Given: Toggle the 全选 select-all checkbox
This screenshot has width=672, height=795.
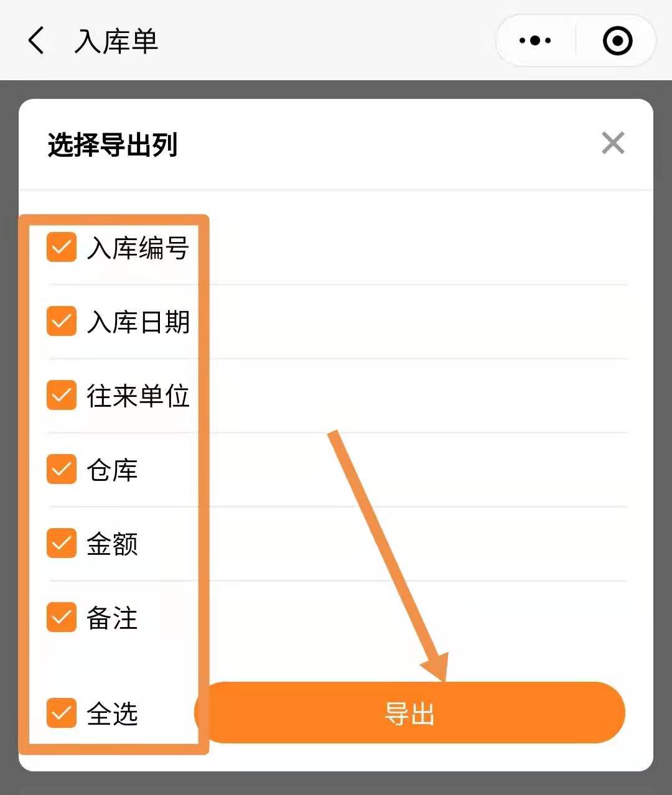Looking at the screenshot, I should pyautogui.click(x=62, y=713).
